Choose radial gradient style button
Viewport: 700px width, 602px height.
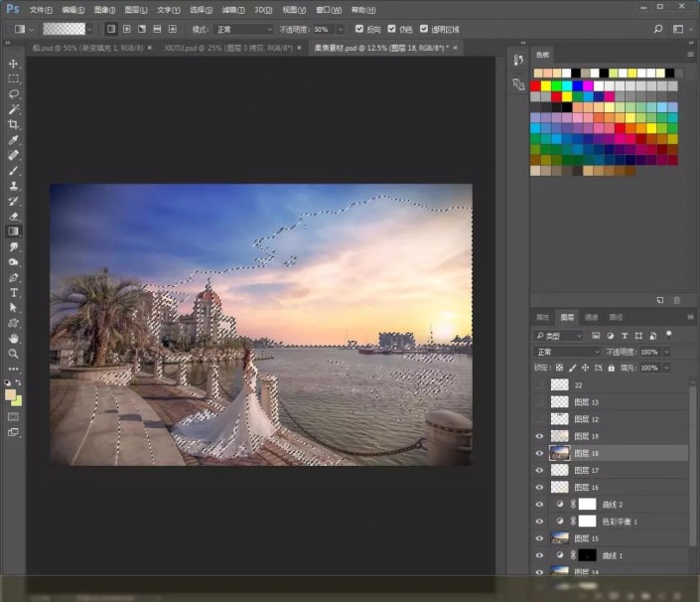[x=127, y=29]
